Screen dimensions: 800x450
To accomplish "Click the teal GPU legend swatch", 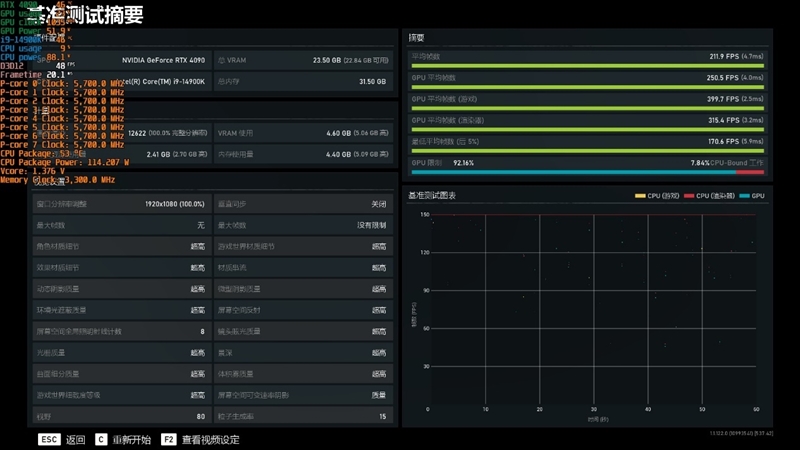I will pyautogui.click(x=744, y=196).
